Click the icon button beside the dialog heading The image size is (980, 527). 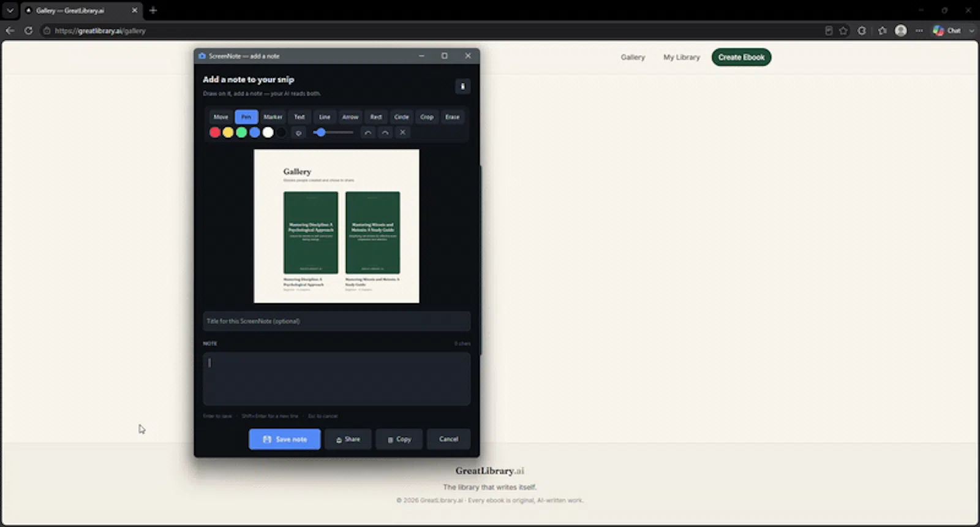[462, 86]
